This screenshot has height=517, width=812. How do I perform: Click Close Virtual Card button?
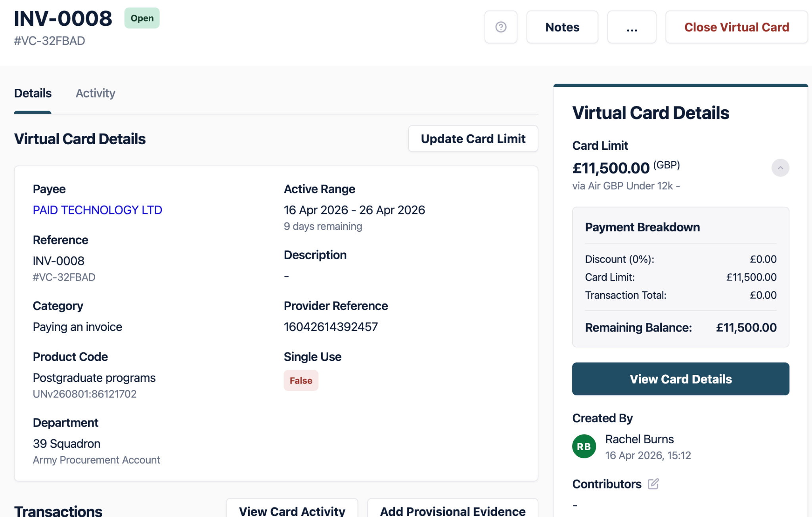pyautogui.click(x=736, y=27)
